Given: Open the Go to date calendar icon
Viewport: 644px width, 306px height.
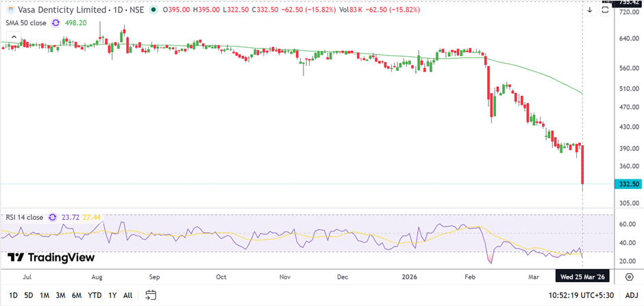Looking at the screenshot, I should point(151,295).
